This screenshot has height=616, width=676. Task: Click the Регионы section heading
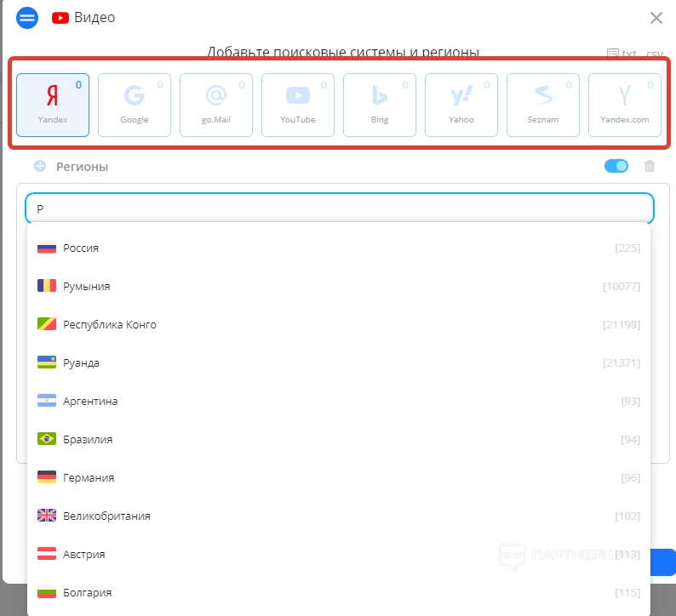[82, 167]
